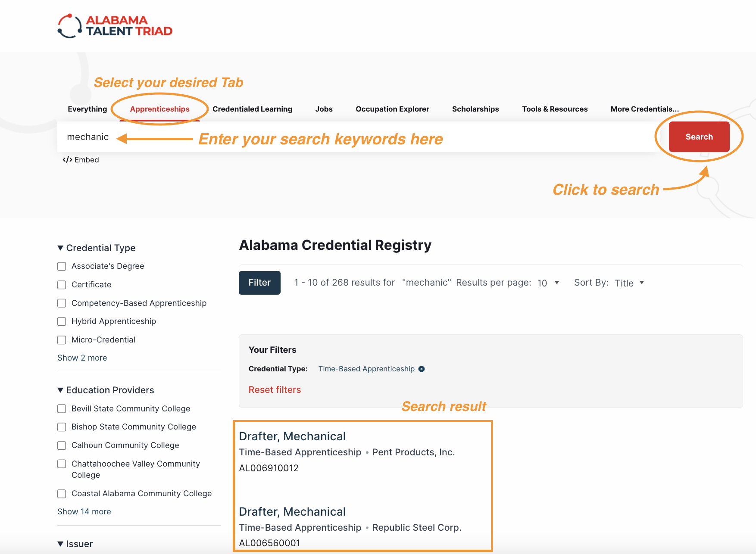
Task: Collapse the Education Providers section
Action: pos(60,390)
